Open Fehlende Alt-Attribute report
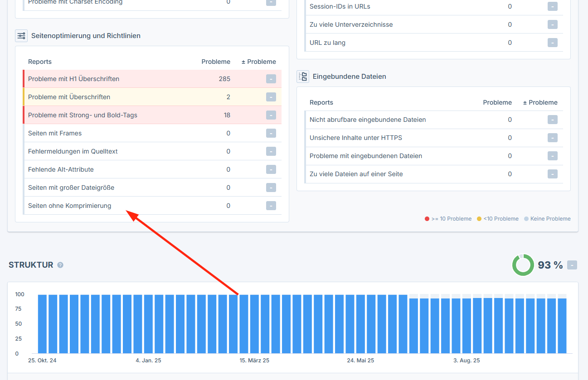Image resolution: width=588 pixels, height=380 pixels. pos(61,169)
